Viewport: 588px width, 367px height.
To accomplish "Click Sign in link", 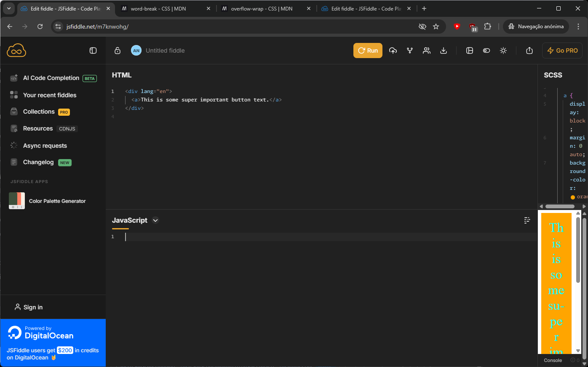I will coord(29,307).
